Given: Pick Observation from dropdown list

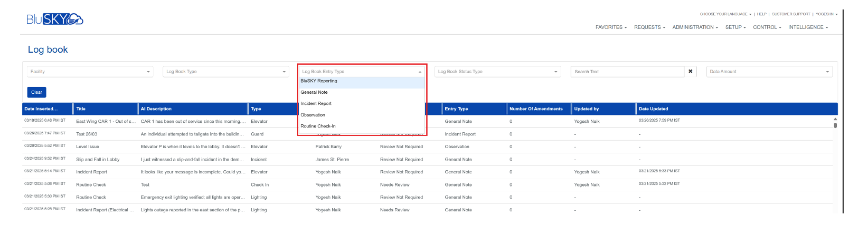Looking at the screenshot, I should click(x=313, y=115).
